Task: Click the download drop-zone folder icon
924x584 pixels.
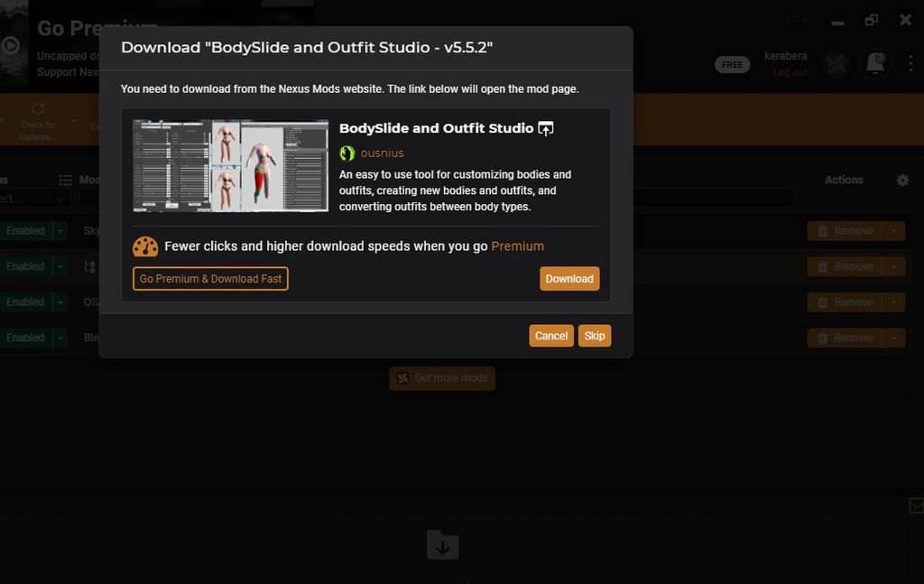Action: tap(442, 544)
